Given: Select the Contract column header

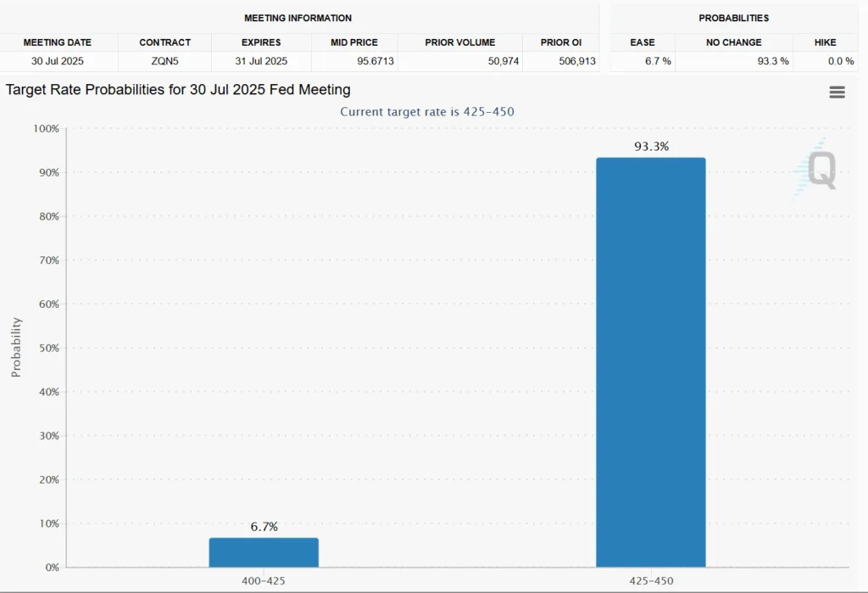Looking at the screenshot, I should 164,42.
